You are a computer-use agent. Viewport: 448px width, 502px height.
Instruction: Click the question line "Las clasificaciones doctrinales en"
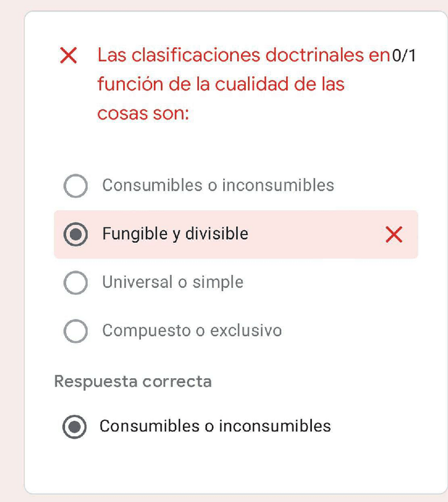tap(243, 56)
